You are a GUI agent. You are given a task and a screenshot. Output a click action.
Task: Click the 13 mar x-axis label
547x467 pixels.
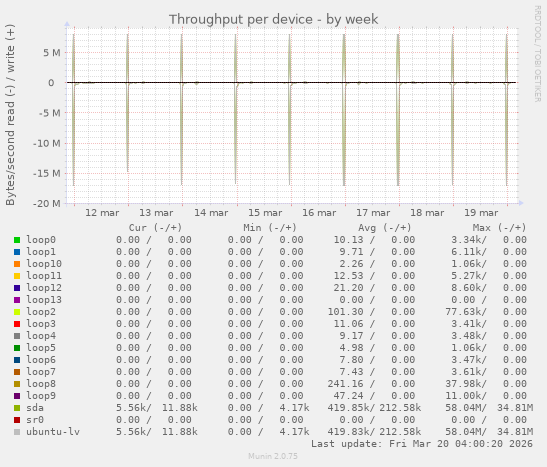coord(156,213)
